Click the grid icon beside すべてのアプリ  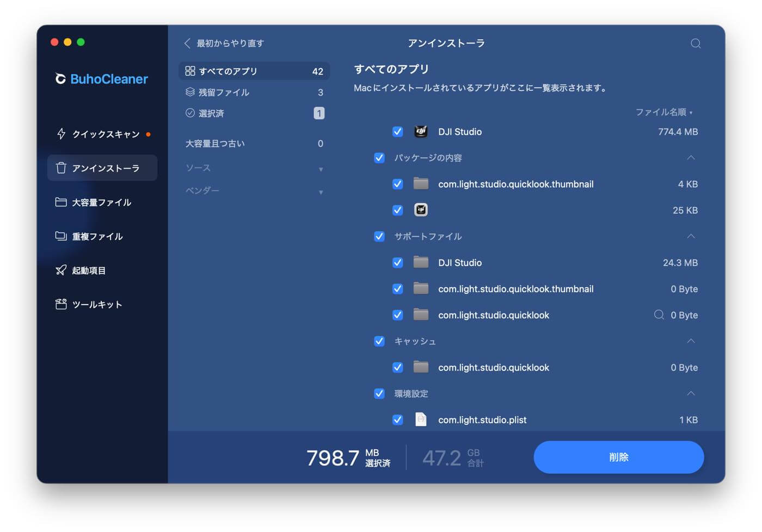(x=190, y=70)
